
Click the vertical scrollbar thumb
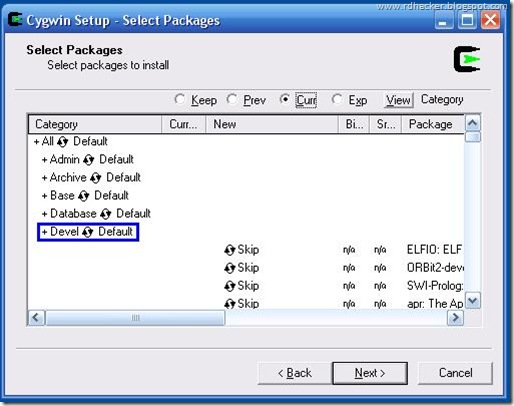coord(473,137)
